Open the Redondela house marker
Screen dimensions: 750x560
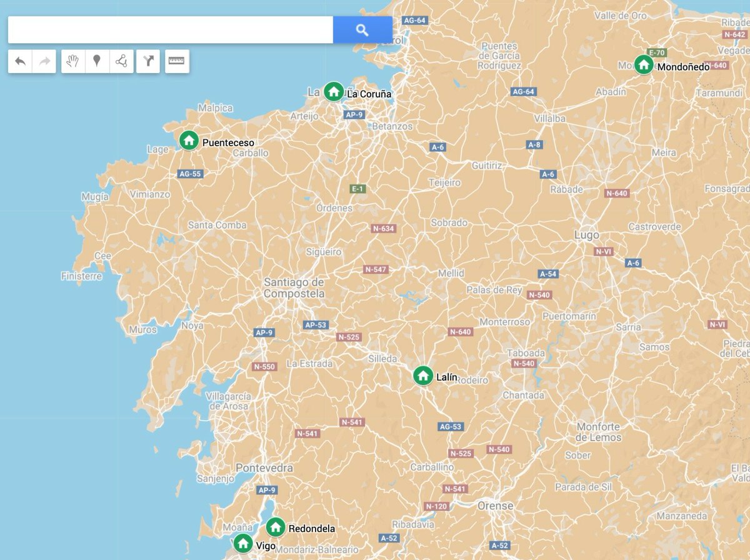point(275,527)
